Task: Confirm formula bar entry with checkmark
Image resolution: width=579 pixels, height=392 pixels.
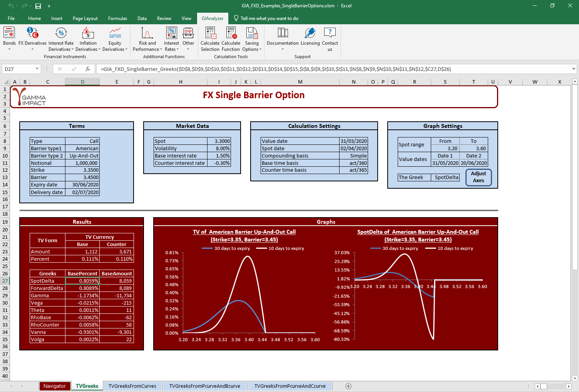Action: point(74,69)
